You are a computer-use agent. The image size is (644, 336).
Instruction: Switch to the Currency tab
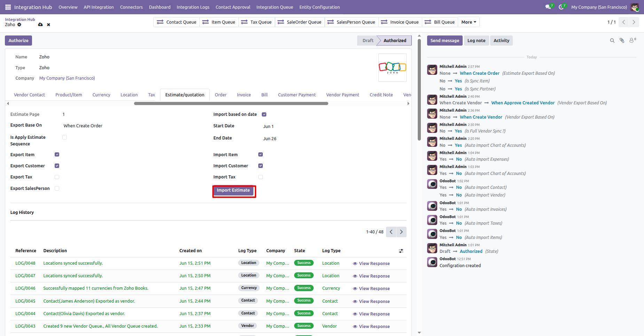pyautogui.click(x=101, y=95)
